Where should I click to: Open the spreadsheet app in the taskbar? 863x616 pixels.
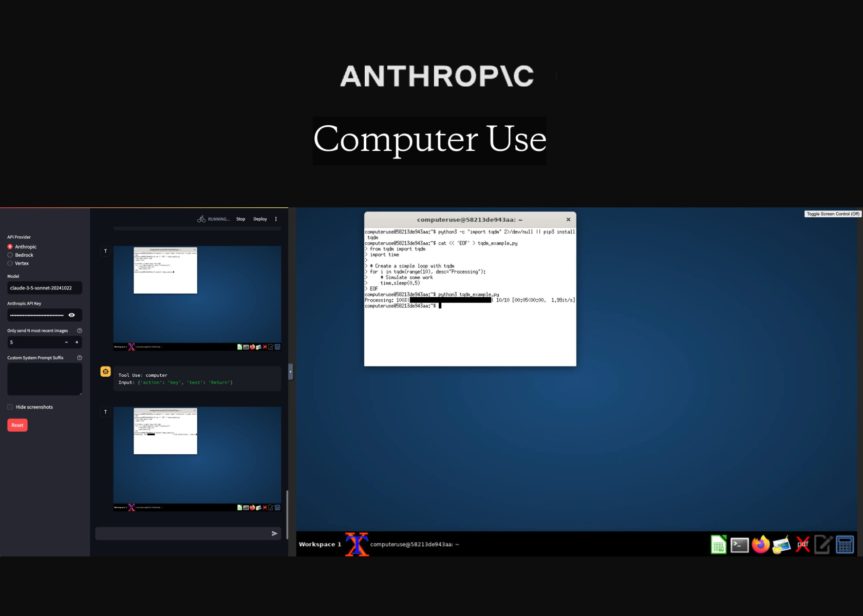[x=718, y=545]
